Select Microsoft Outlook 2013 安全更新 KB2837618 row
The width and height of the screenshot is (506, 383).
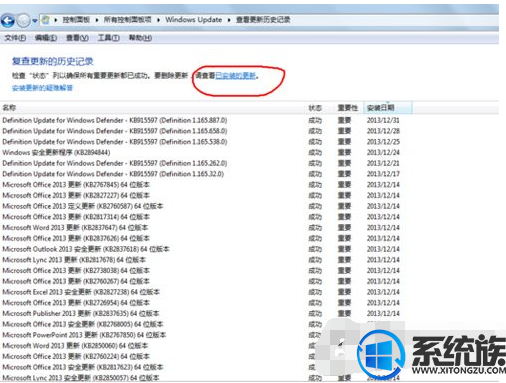(x=201, y=249)
